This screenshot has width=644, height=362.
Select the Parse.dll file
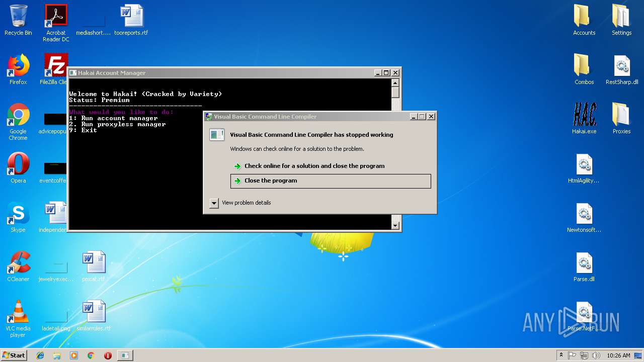584,266
